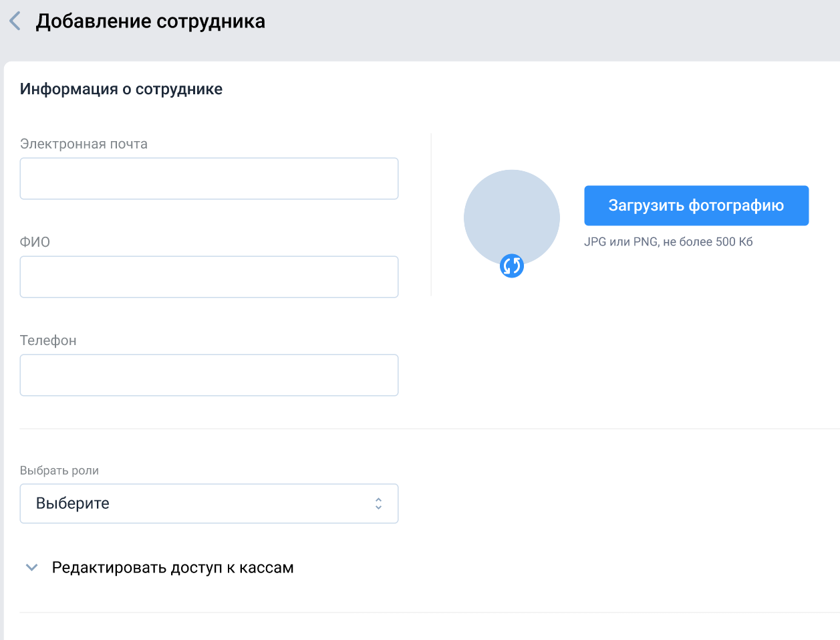Image resolution: width=840 pixels, height=640 pixels.
Task: Click the 'Электронная почта' label
Action: 84,144
